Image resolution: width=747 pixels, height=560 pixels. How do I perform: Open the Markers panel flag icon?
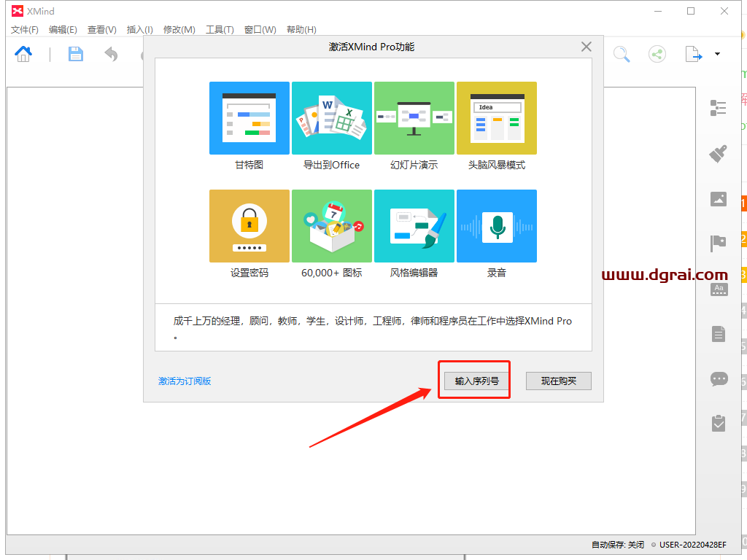click(x=719, y=243)
